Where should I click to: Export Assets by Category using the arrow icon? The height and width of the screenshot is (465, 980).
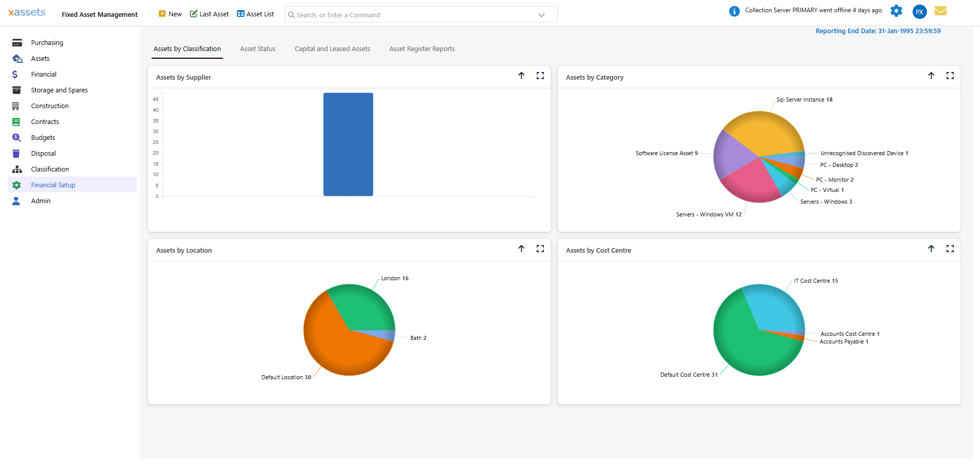[x=932, y=76]
